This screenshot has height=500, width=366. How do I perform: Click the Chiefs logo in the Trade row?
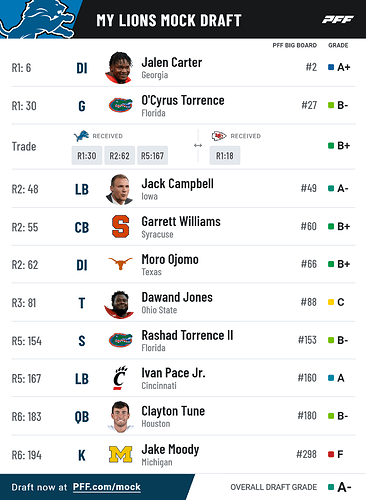tap(219, 136)
